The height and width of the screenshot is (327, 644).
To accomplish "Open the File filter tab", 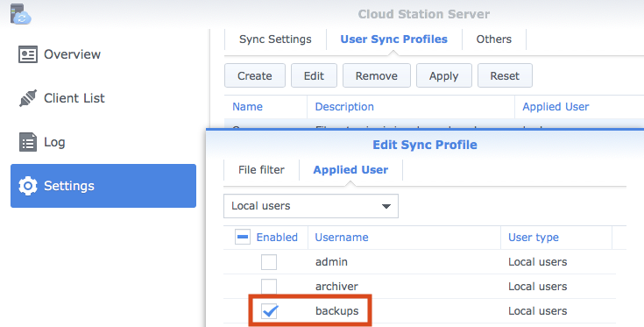I will point(261,170).
